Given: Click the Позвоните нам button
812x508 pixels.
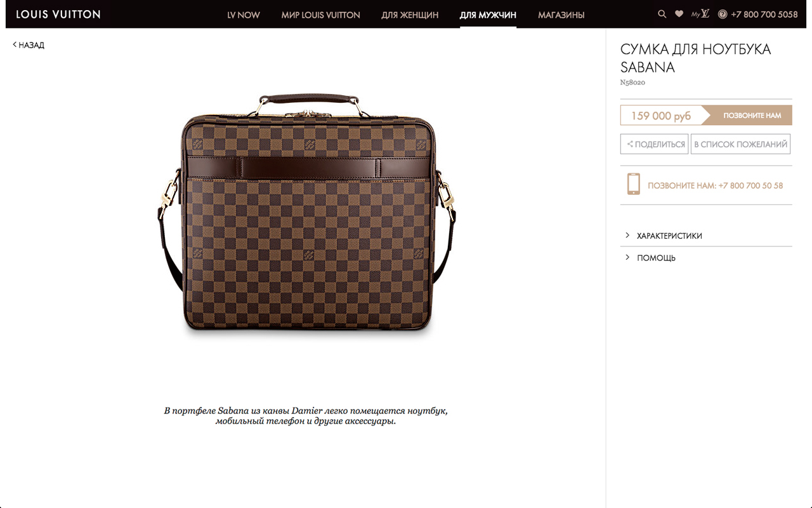Looking at the screenshot, I should click(x=752, y=116).
